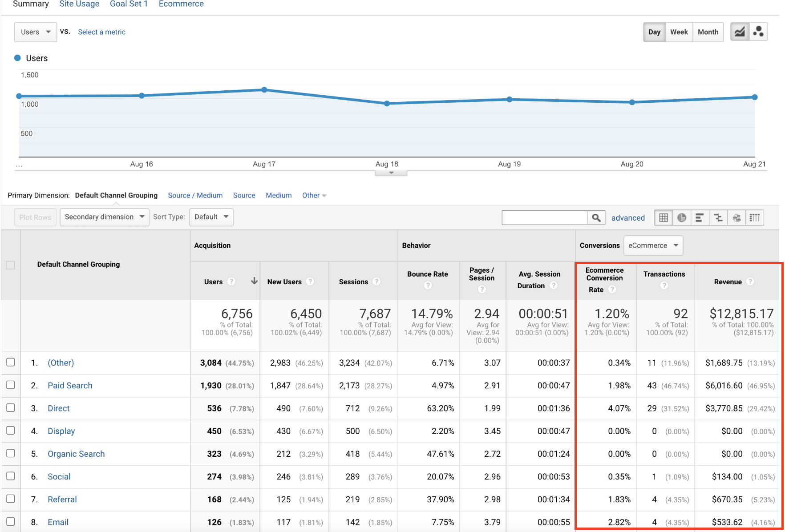
Task: Open the Summary tab
Action: pos(31,4)
